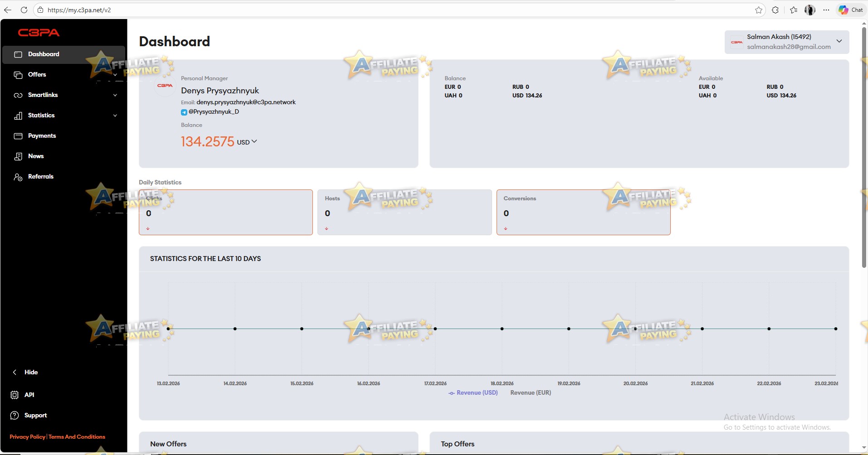The width and height of the screenshot is (868, 455).
Task: Select the Conversions daily statistics card
Action: click(584, 212)
